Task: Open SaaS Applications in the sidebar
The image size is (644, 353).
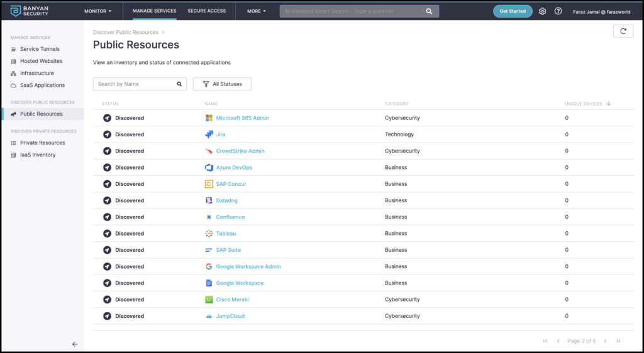Action: coord(43,85)
